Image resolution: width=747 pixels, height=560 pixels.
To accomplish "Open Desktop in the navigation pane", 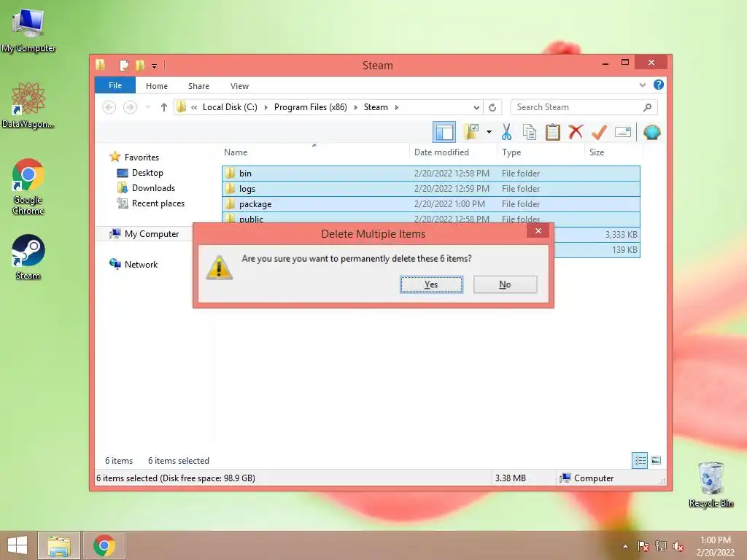I will pos(147,173).
